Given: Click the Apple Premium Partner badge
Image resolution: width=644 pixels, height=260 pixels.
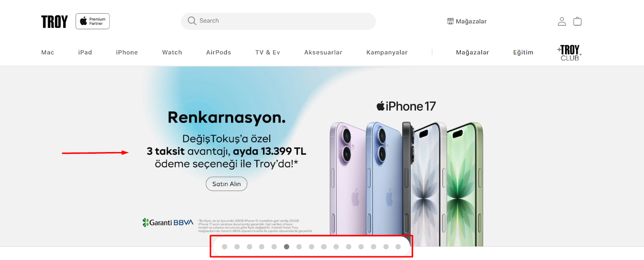Looking at the screenshot, I should (x=93, y=21).
